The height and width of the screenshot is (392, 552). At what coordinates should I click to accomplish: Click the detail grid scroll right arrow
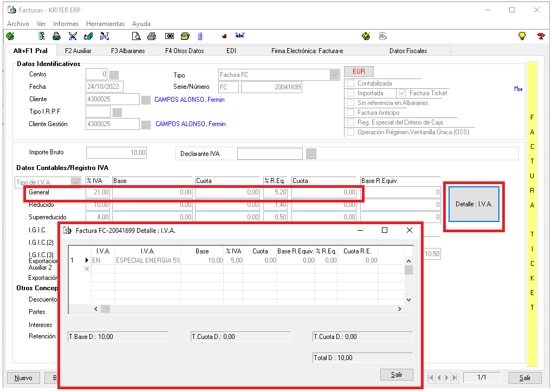(x=400, y=309)
